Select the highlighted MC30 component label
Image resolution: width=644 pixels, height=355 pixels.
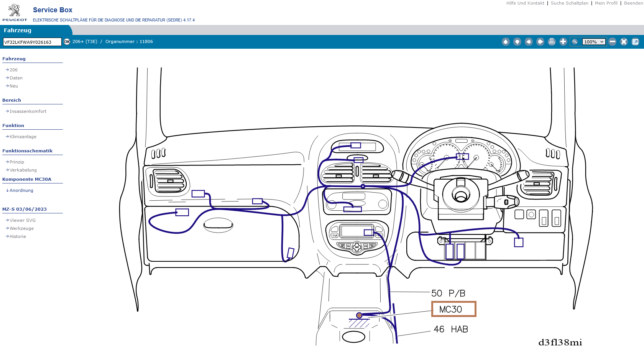click(x=453, y=309)
